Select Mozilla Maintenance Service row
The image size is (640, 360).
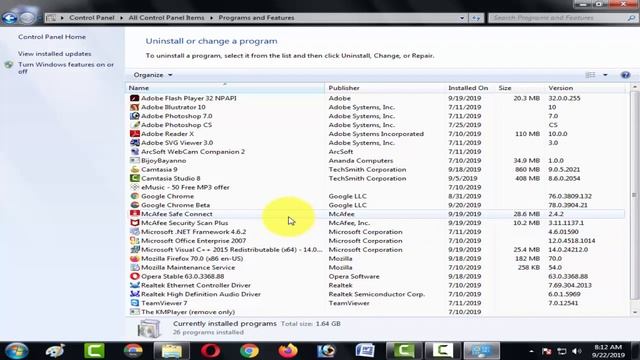click(x=376, y=267)
